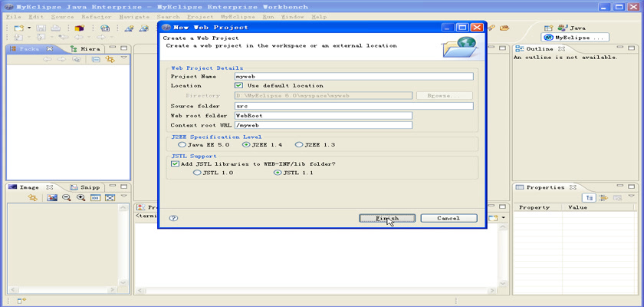Open the Help menu
Viewport: 644px width, 307px height.
(x=319, y=17)
